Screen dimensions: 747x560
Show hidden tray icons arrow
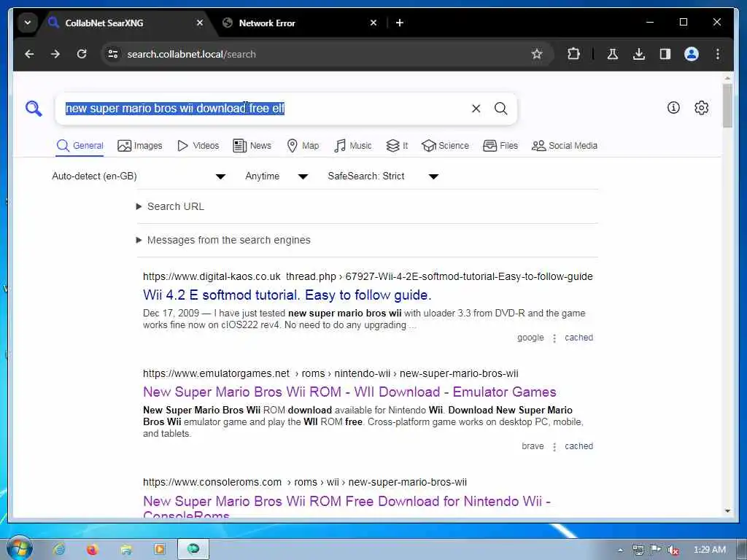pos(620,551)
